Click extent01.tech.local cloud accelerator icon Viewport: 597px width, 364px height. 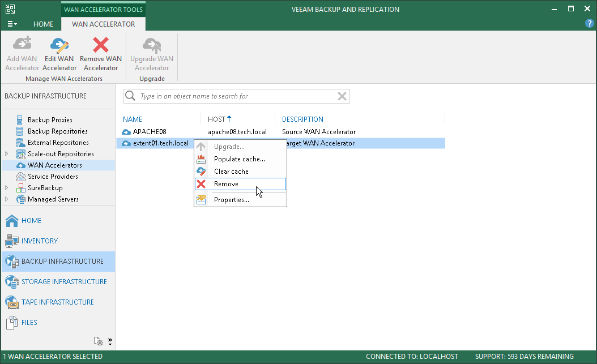coord(126,143)
